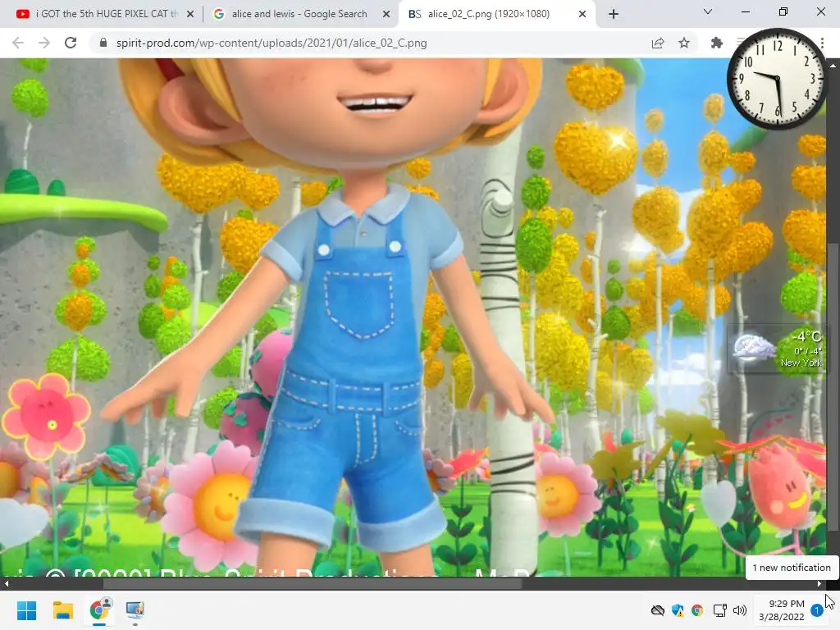Click the scroll up arrow
Screen dimensions: 840x630
[x=833, y=65]
